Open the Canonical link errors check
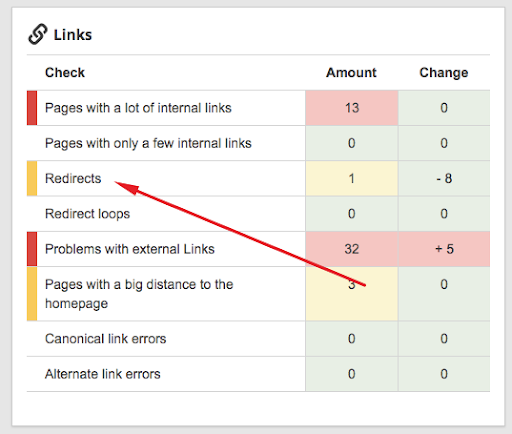Viewport: 512px width, 434px height. (x=105, y=339)
